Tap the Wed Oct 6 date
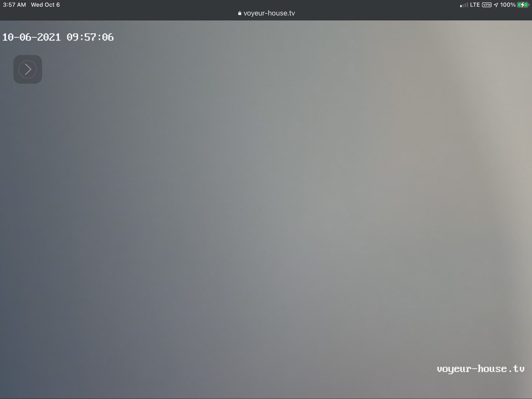Viewport: 532px width, 399px height. pos(45,5)
